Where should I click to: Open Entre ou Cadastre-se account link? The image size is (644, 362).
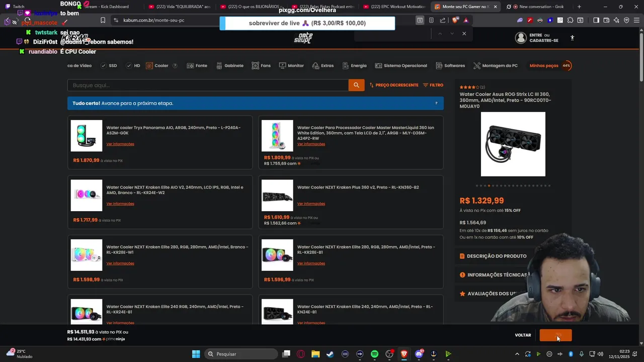pyautogui.click(x=537, y=38)
